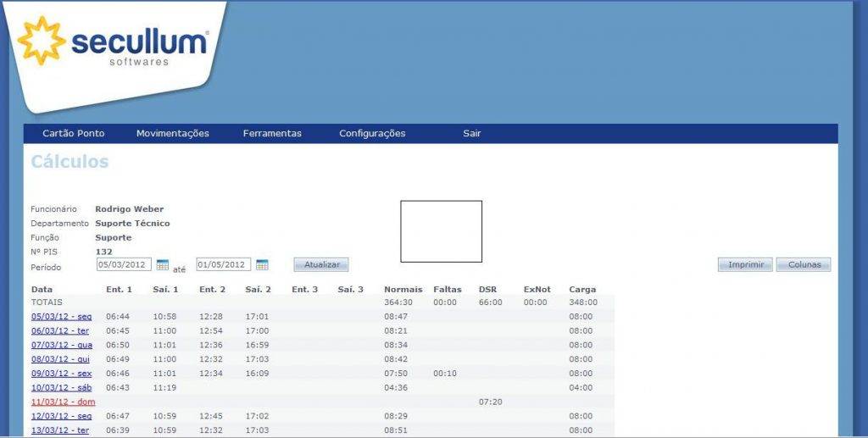Click the Nº PIS value 132
868x438 pixels.
tap(103, 252)
